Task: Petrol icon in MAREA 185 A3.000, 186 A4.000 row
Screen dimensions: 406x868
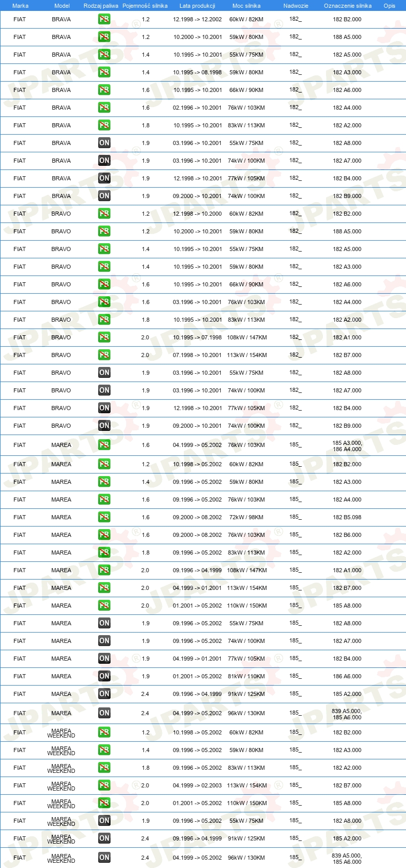Action: (x=104, y=445)
